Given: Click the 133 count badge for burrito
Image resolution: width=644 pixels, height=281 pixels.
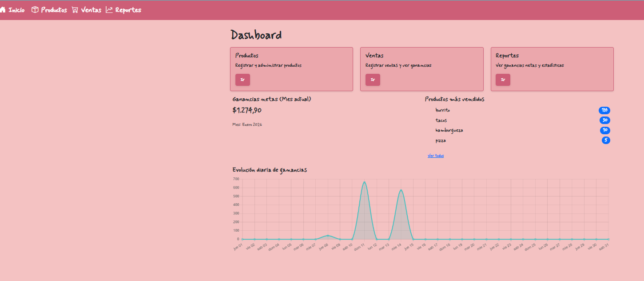Looking at the screenshot, I should point(605,110).
